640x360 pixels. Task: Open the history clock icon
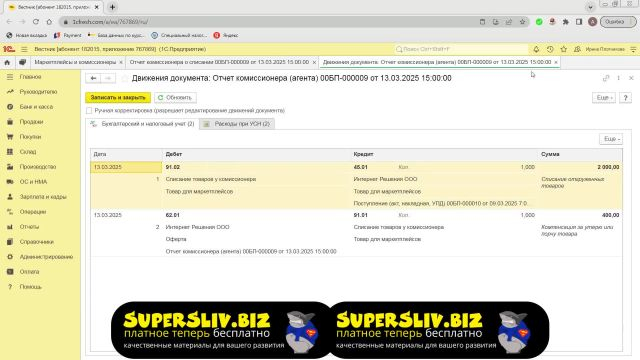(x=550, y=49)
